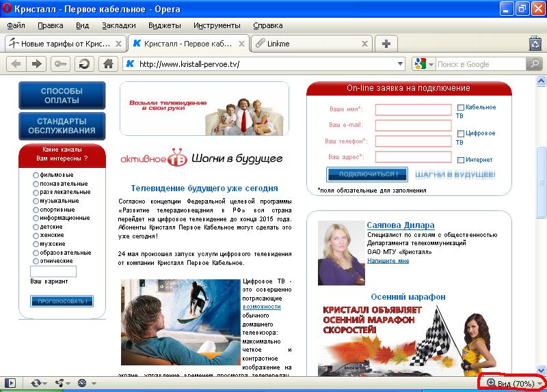
Task: Open a new tab with the plus button
Action: tap(386, 44)
